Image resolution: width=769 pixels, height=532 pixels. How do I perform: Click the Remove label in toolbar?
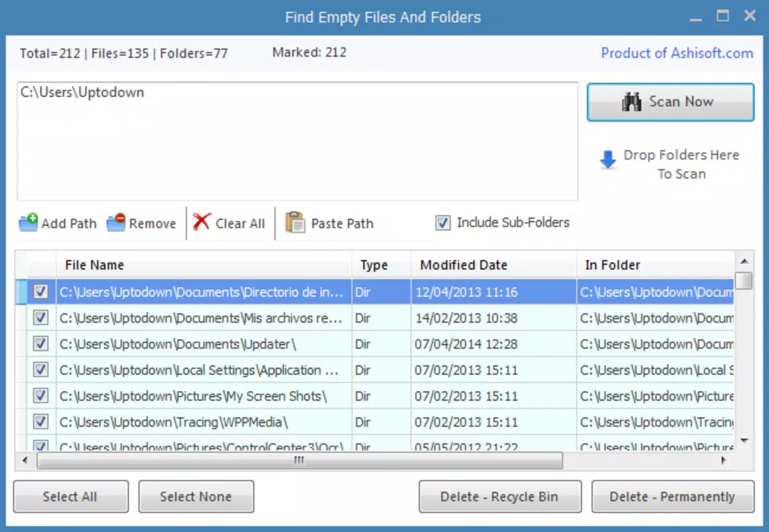click(x=152, y=223)
